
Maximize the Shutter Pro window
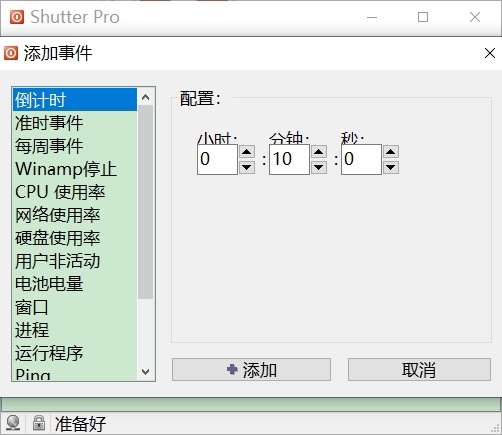pyautogui.click(x=423, y=17)
